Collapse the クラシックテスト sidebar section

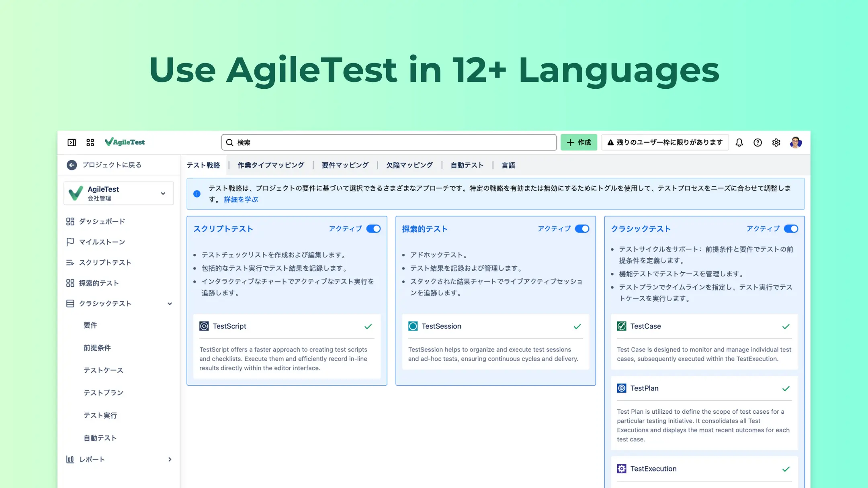170,304
